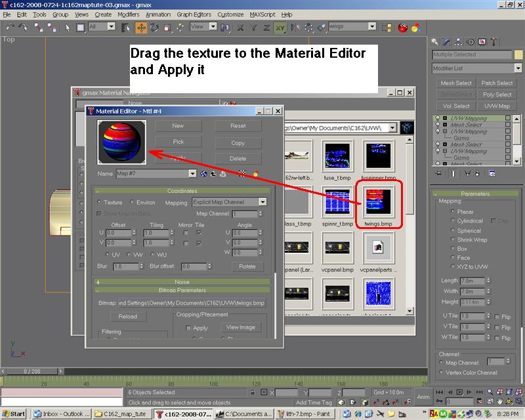This screenshot has width=525, height=420.
Task: Select the Planar mapping radio button
Action: (x=453, y=211)
